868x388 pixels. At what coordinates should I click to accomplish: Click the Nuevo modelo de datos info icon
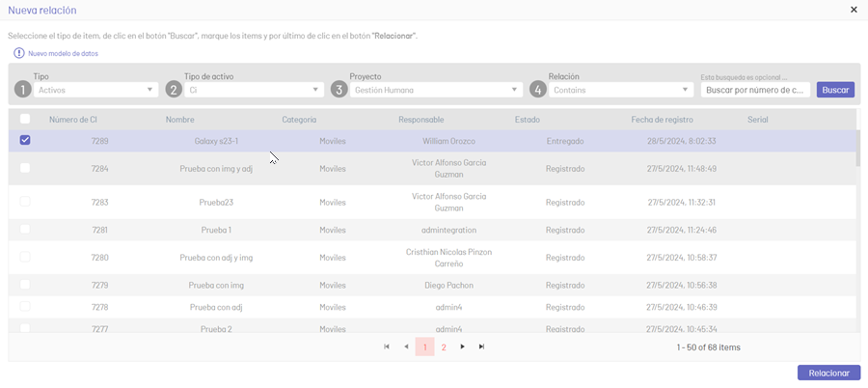tap(19, 53)
